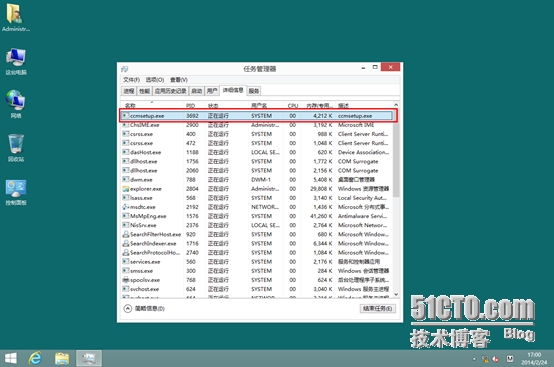Select the MsMpEng.exe row
This screenshot has width=554, height=367.
[x=257, y=216]
